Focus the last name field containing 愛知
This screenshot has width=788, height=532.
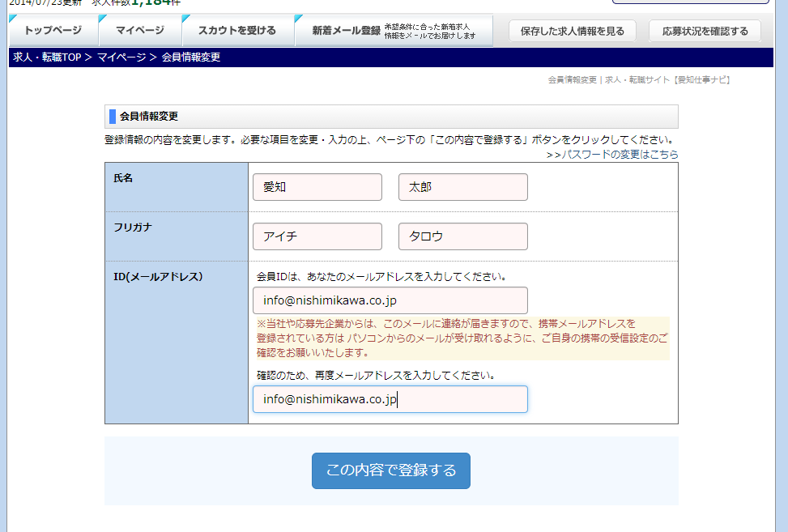(x=317, y=187)
